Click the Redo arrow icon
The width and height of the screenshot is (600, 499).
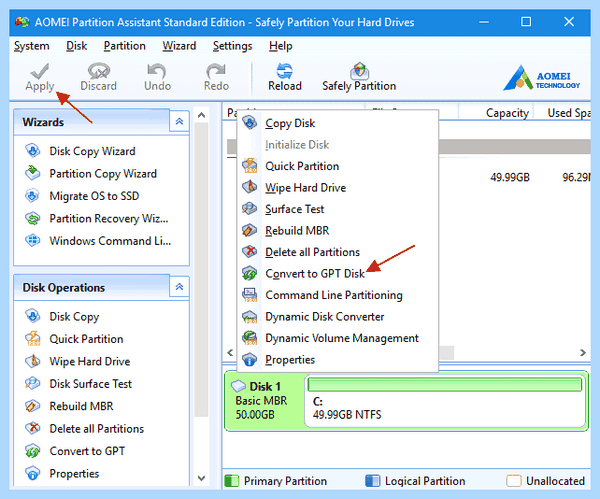click(216, 71)
